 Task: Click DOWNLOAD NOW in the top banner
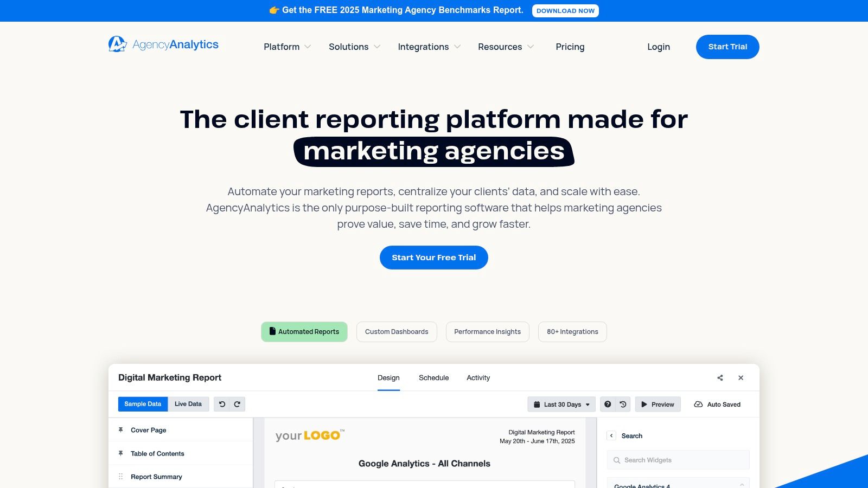coord(565,10)
